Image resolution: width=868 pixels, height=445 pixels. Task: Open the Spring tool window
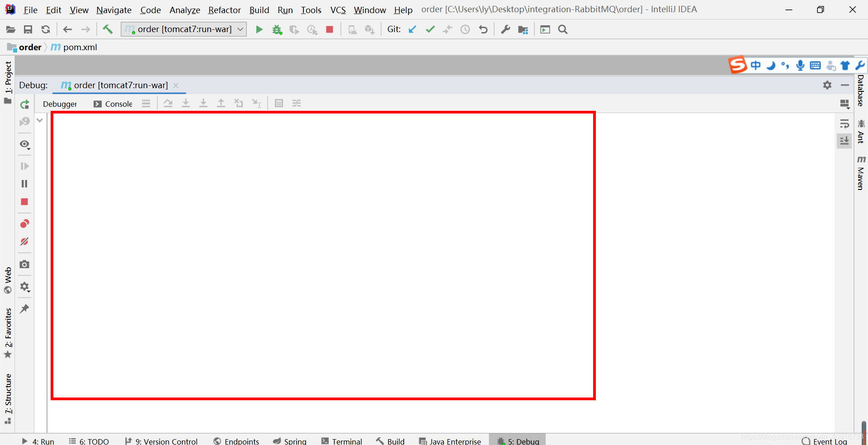tap(290, 441)
